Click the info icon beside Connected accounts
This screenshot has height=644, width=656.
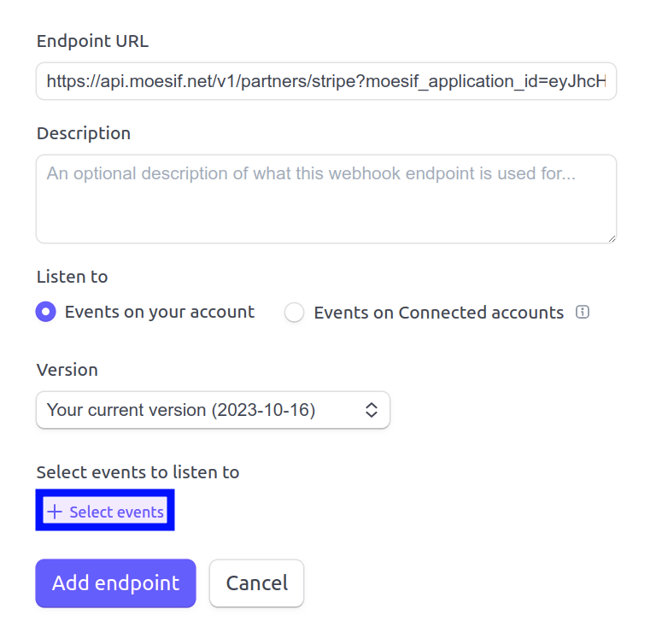583,313
